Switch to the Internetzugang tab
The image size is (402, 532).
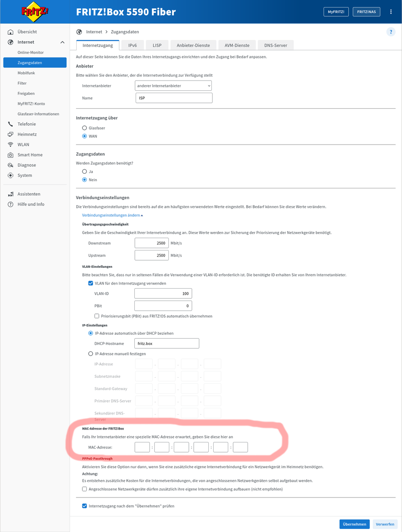98,45
